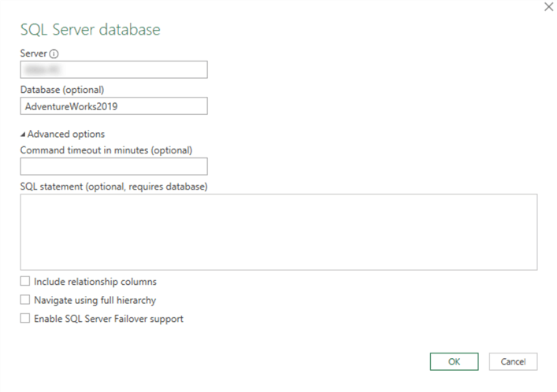Click the "Navigate using full hierarchy" label text
Screen dimensions: 557x392
click(95, 300)
